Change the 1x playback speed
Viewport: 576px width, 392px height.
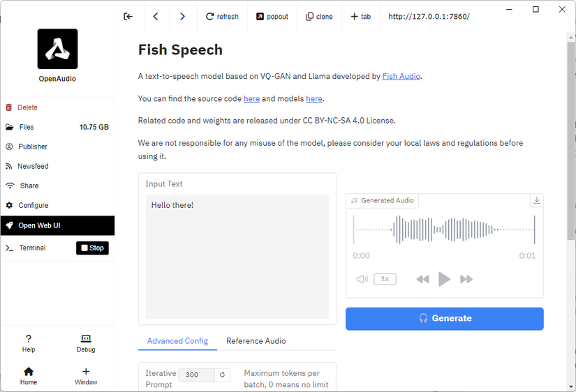[x=385, y=279]
